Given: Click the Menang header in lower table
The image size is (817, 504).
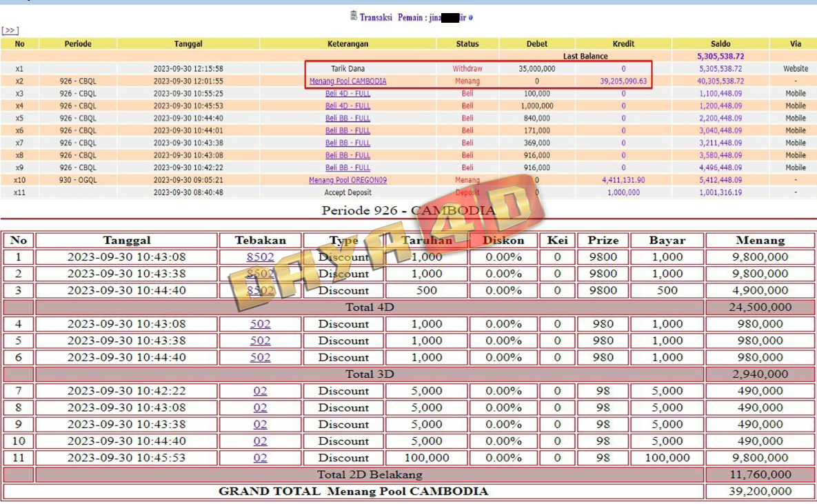Looking at the screenshot, I should click(760, 241).
